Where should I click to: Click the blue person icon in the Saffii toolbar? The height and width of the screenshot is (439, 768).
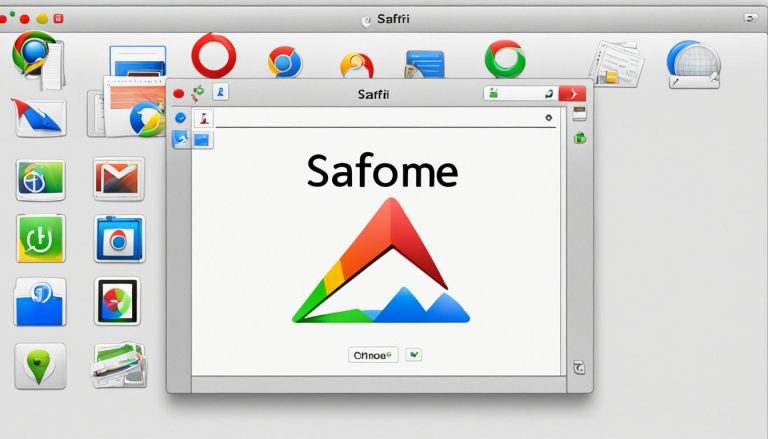pyautogui.click(x=220, y=92)
